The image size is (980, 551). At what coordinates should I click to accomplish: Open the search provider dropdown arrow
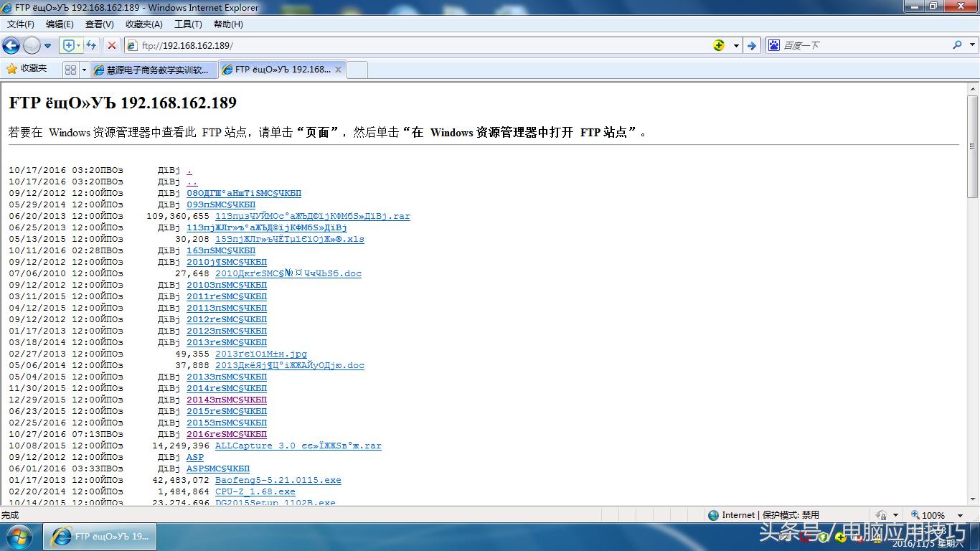tap(971, 44)
